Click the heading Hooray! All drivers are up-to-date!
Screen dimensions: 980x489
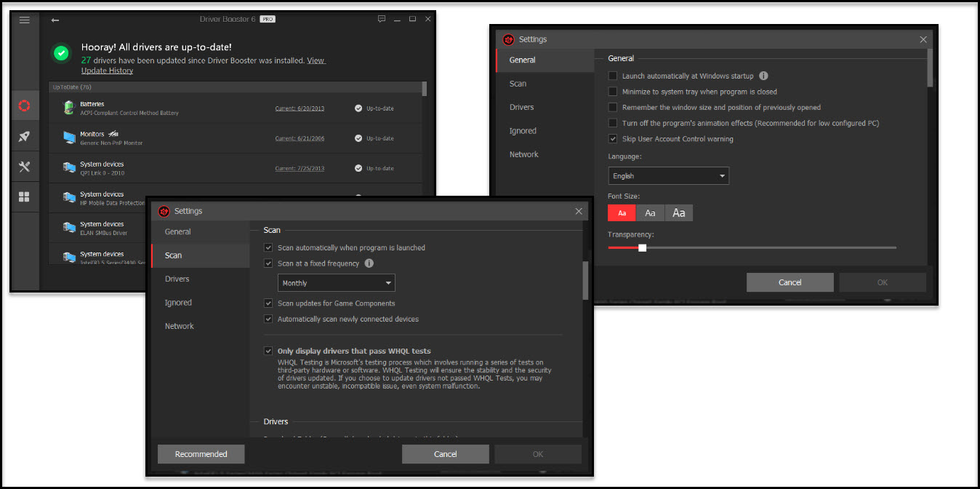click(156, 47)
